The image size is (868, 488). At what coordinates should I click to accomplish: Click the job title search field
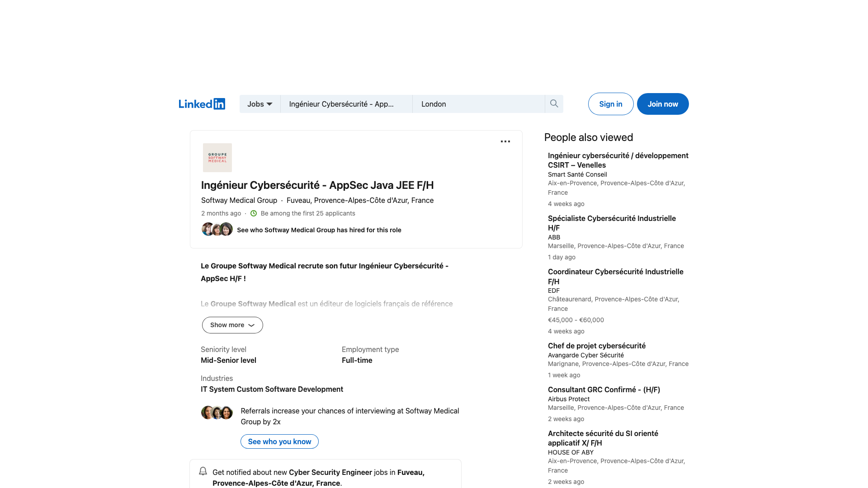click(346, 104)
